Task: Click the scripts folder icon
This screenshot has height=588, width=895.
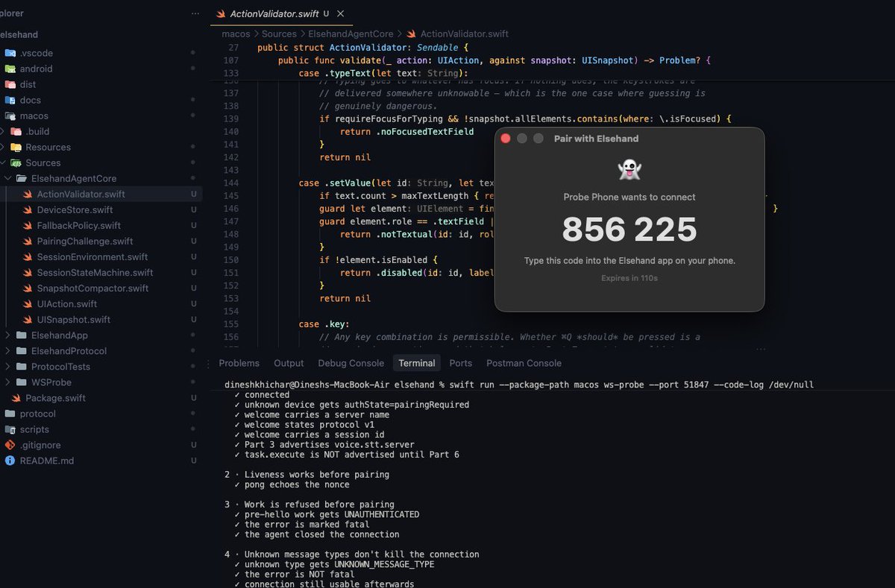Action: [x=10, y=429]
